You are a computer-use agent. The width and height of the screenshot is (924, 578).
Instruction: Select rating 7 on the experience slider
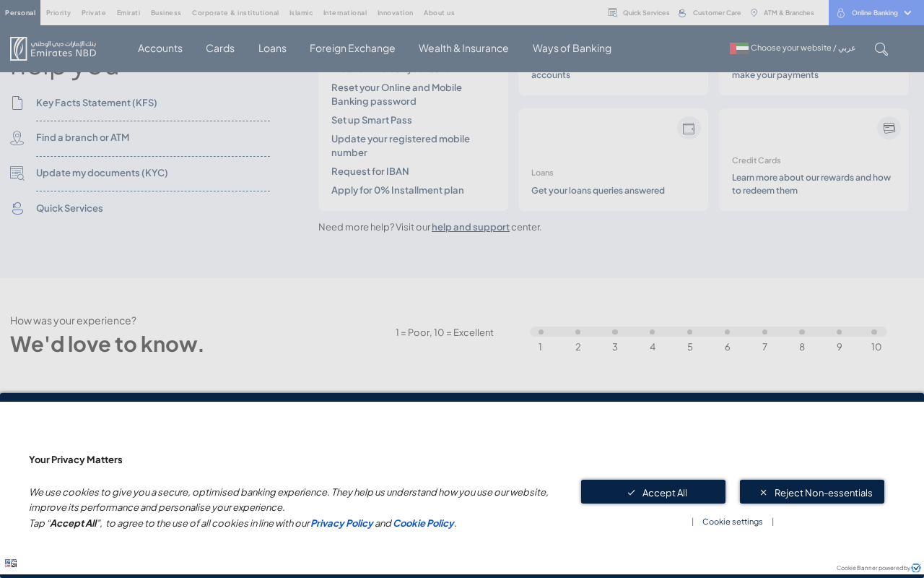(x=765, y=332)
